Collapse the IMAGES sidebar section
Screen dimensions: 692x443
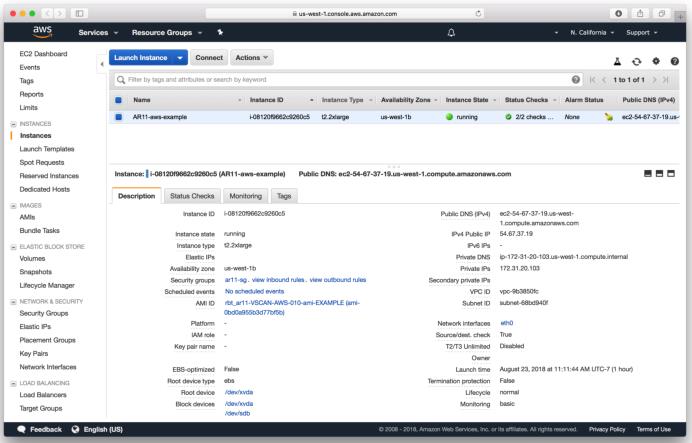point(13,206)
